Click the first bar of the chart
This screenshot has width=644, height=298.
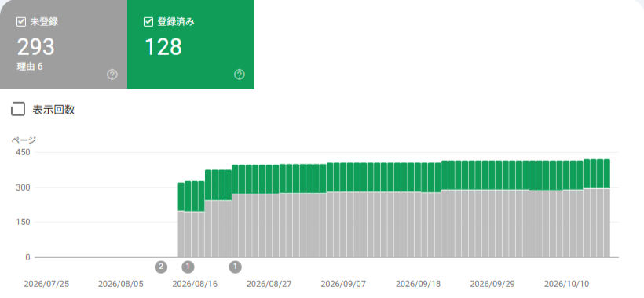coord(181,220)
